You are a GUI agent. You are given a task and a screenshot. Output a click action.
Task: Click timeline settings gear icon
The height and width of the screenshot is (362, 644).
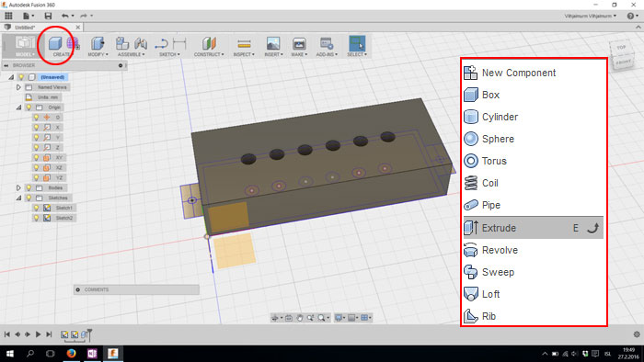pos(637,334)
